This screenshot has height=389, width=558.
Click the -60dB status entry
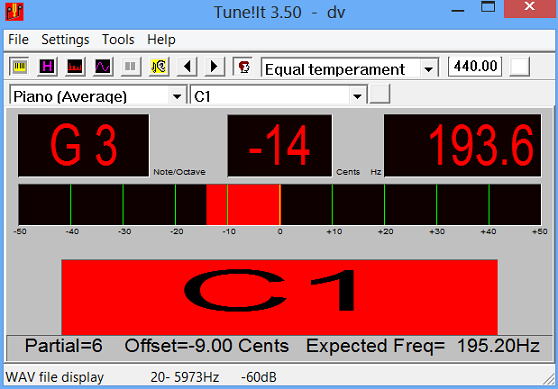pyautogui.click(x=259, y=377)
